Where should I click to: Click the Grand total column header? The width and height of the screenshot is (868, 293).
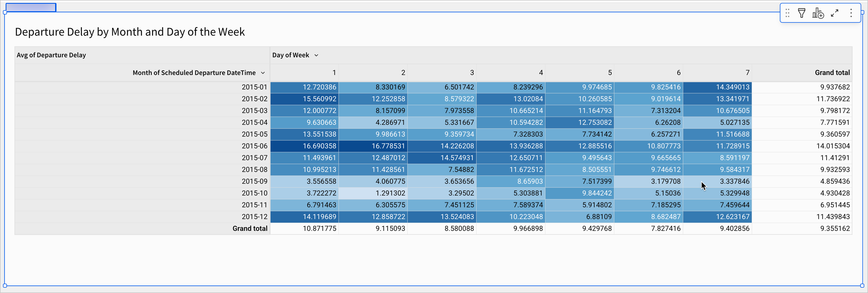[x=832, y=73]
